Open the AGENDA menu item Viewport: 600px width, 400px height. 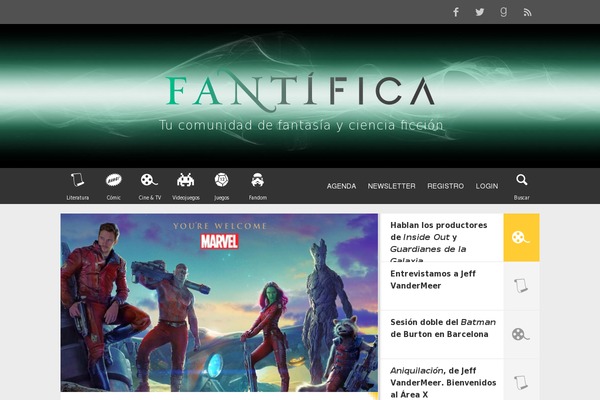click(x=341, y=186)
